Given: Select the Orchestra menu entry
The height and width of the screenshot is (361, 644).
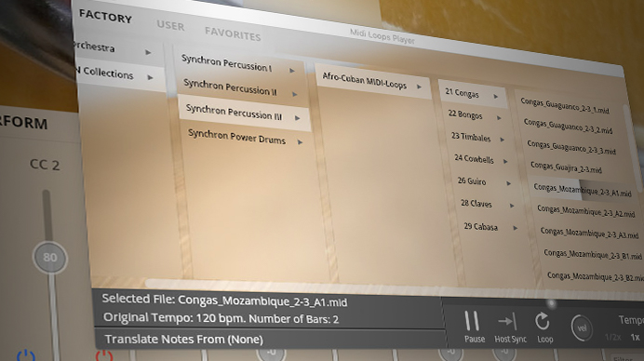Looking at the screenshot, I should pyautogui.click(x=95, y=47).
